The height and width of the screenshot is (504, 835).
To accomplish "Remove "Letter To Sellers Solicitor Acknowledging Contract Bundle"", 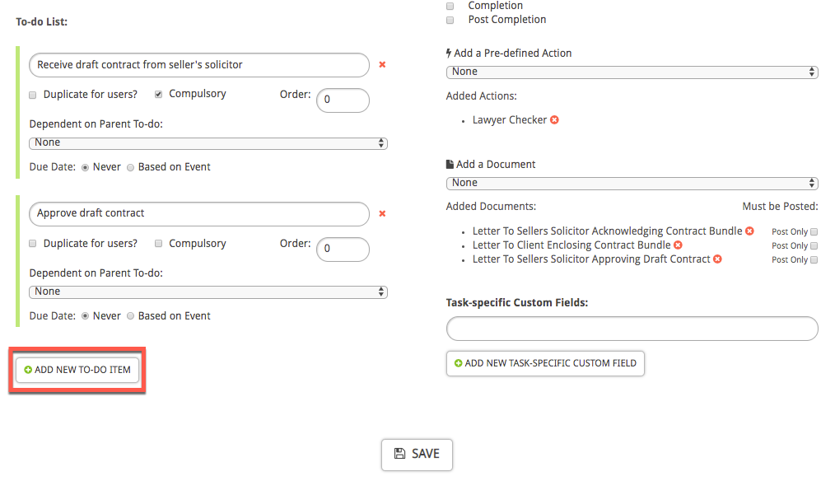I will click(x=749, y=231).
